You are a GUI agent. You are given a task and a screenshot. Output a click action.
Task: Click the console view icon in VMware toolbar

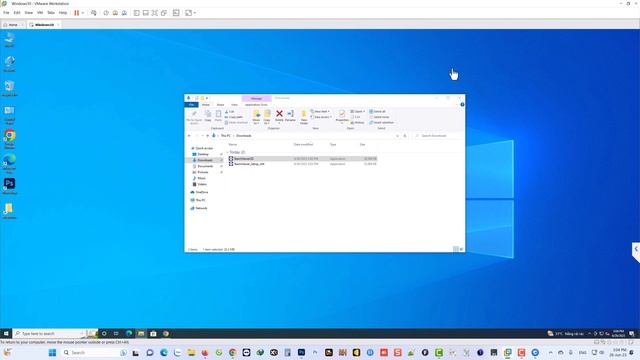pos(176,13)
